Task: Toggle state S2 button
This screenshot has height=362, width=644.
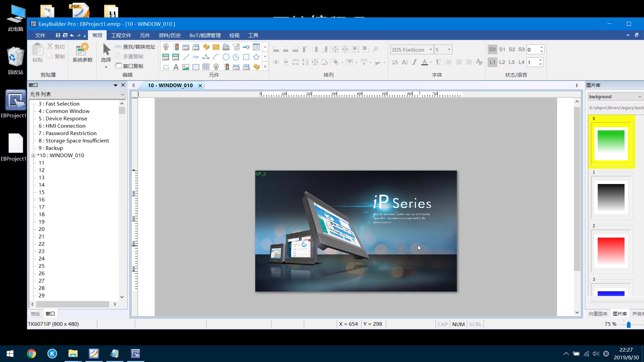Action: (512, 50)
